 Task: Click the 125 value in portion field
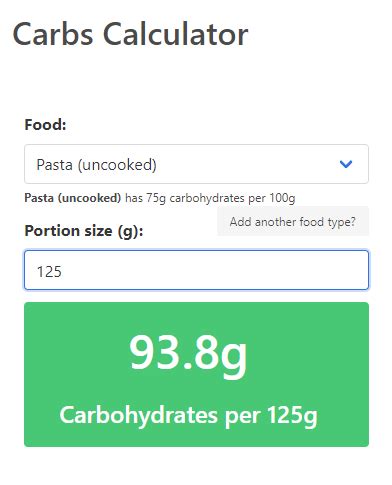49,272
